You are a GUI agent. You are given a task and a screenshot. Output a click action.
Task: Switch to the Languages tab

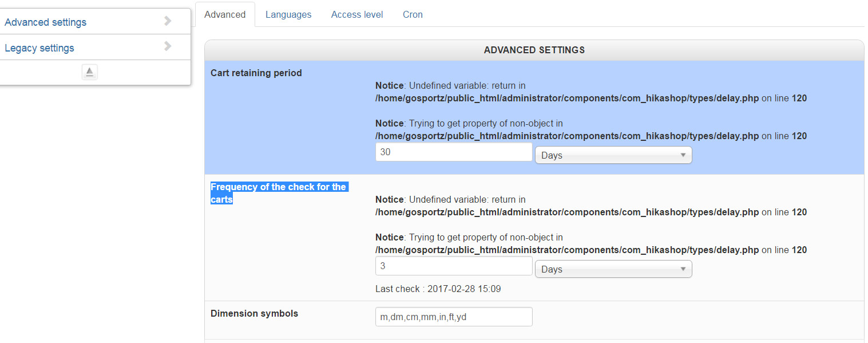(288, 14)
